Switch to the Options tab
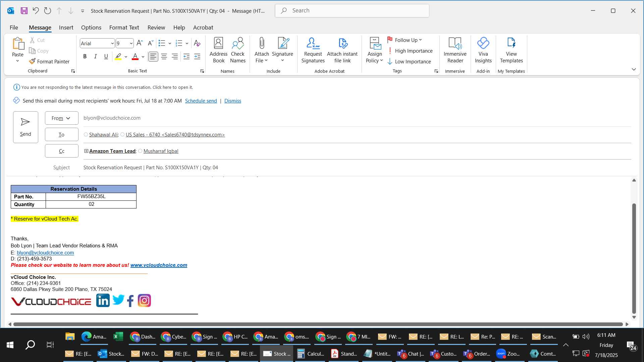Viewport: 644px width, 362px height. click(91, 27)
